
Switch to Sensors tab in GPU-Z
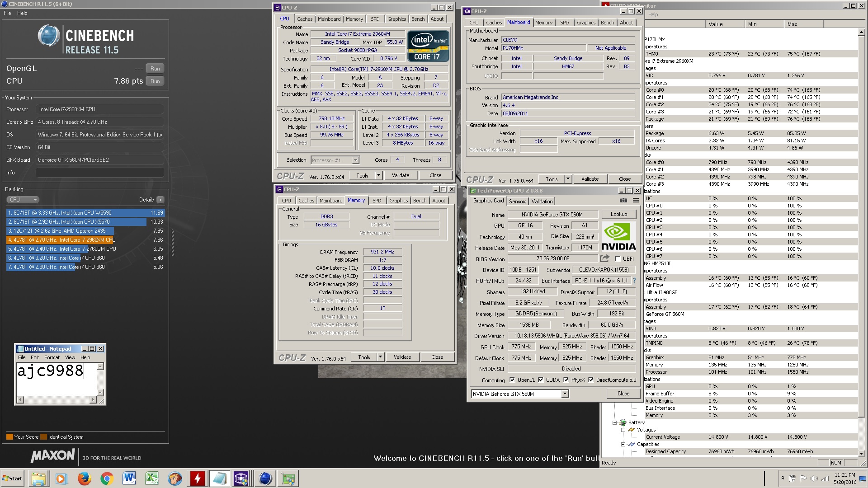pos(517,201)
